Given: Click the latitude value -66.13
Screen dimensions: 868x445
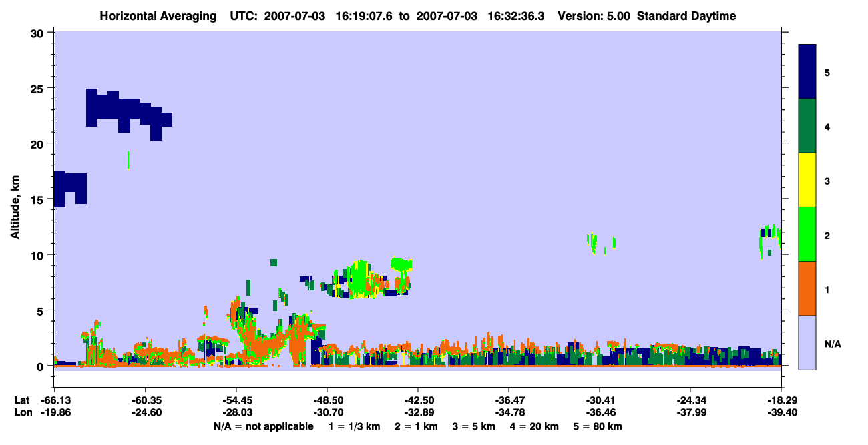Looking at the screenshot, I should click(55, 400).
